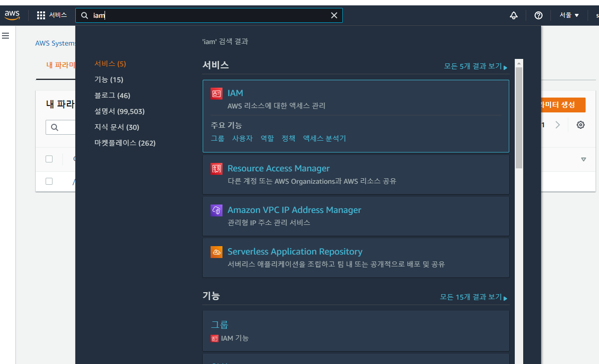Image resolution: width=599 pixels, height=364 pixels.
Task: Click the Amazon VPC IP Address Manager icon
Action: 217,210
